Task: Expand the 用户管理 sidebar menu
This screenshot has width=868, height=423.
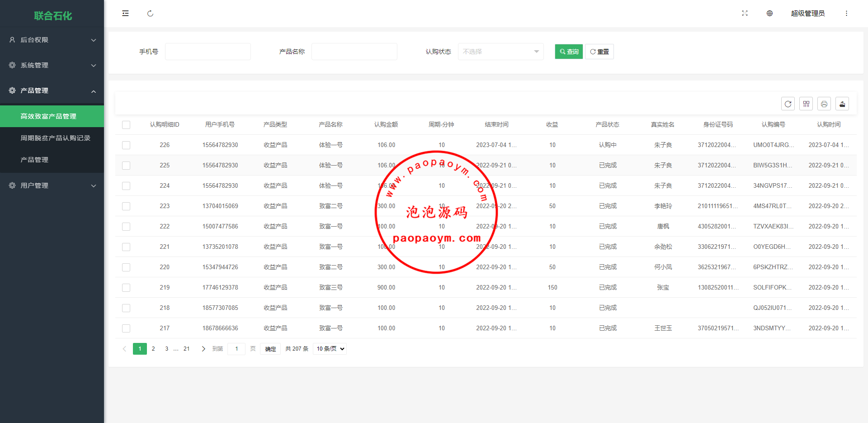Action: click(x=52, y=185)
